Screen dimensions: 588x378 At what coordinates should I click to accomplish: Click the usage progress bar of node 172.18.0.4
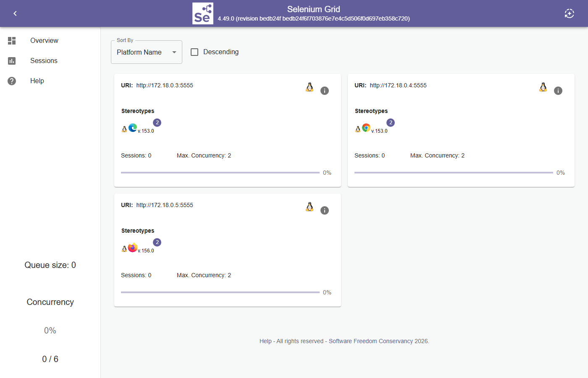454,173
